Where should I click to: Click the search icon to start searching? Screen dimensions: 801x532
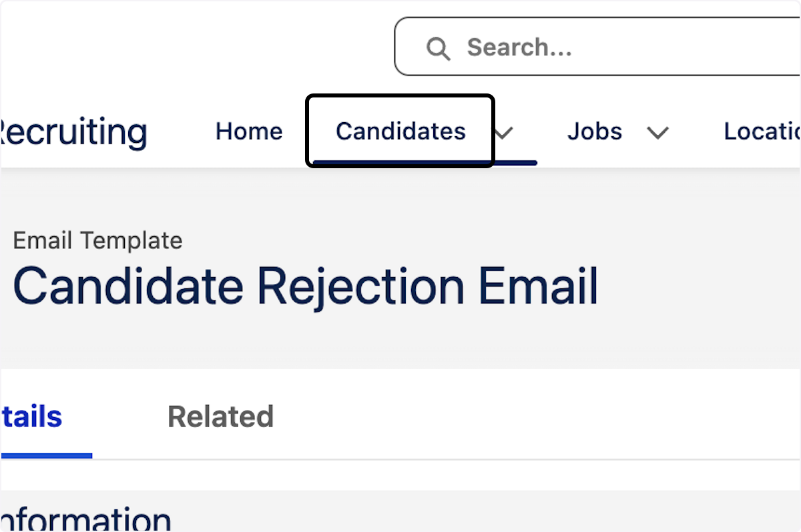click(439, 47)
